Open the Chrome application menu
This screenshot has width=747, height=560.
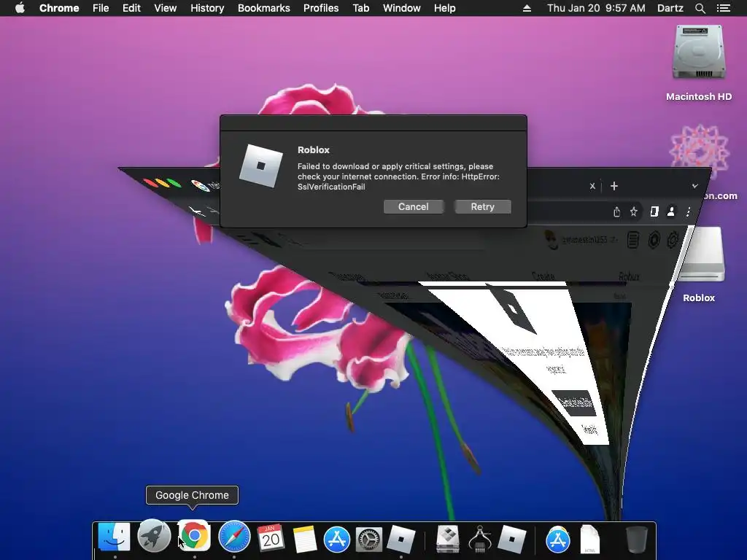point(59,8)
